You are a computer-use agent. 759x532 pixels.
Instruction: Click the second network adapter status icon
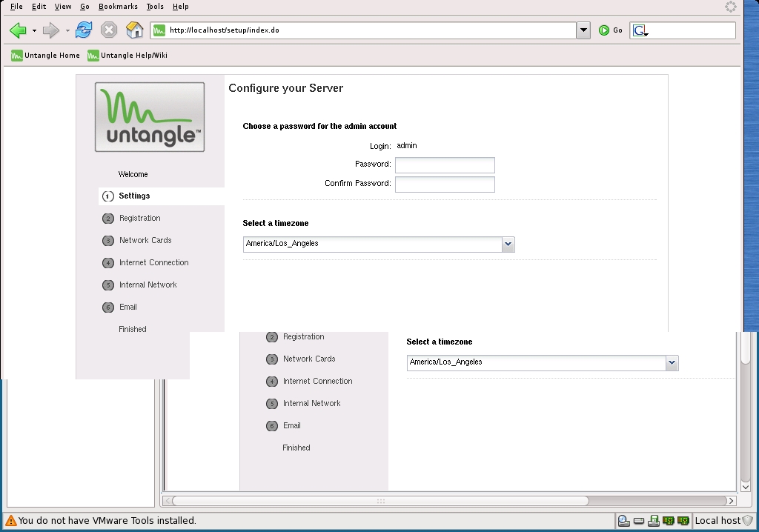pos(683,521)
